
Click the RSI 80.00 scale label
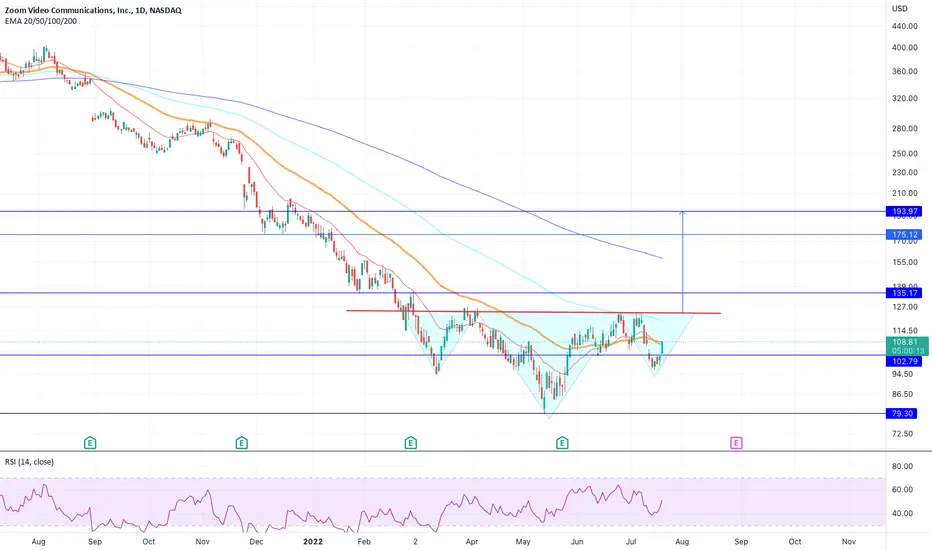[x=902, y=466]
